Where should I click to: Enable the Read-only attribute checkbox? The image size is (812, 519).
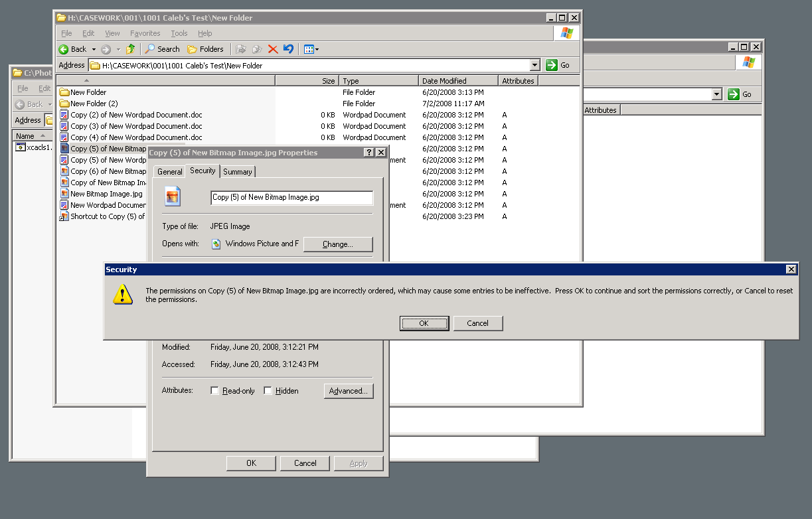click(x=214, y=391)
